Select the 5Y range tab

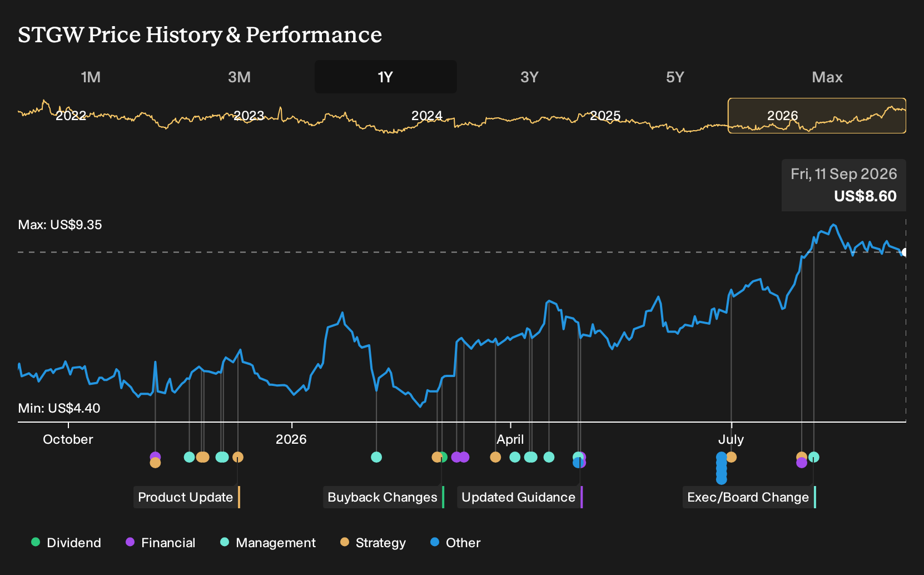[x=675, y=77]
